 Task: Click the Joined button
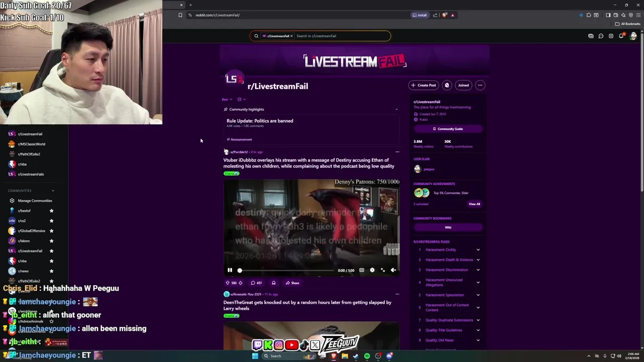(463, 85)
